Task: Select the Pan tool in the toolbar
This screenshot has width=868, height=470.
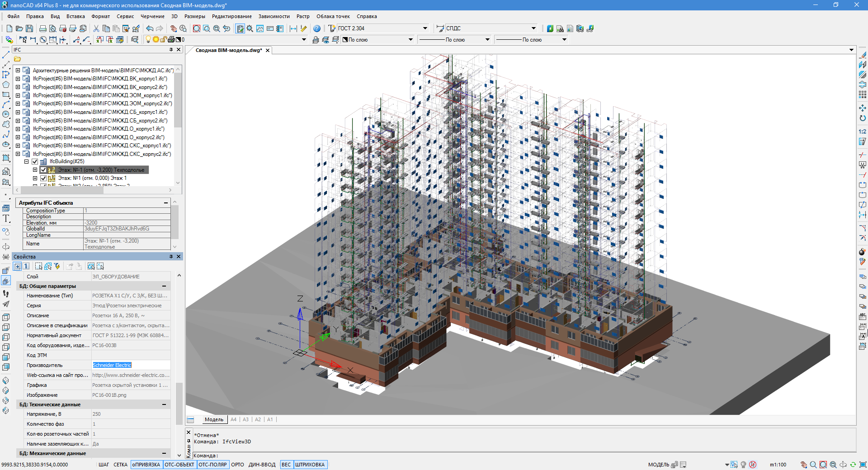Action: tap(173, 28)
